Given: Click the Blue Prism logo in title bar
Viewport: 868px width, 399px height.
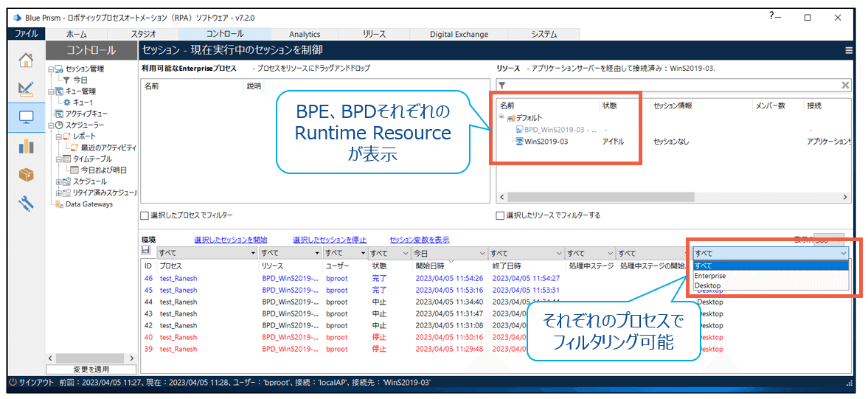Looking at the screenshot, I should pos(16,18).
